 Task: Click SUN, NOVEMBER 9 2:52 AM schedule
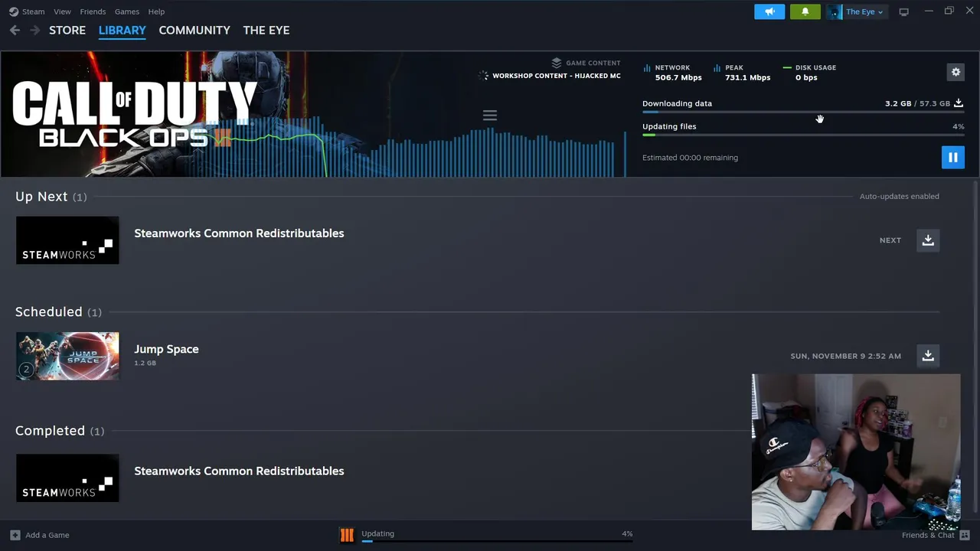tap(845, 356)
